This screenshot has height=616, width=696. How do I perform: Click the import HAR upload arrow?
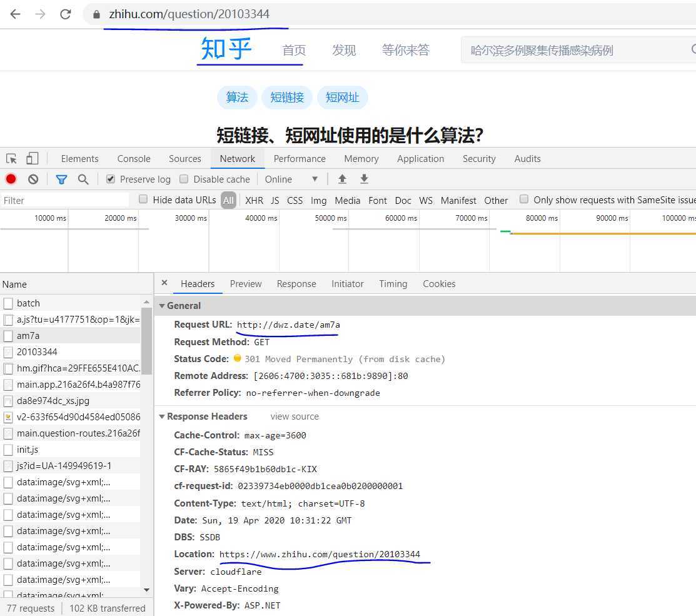(342, 179)
